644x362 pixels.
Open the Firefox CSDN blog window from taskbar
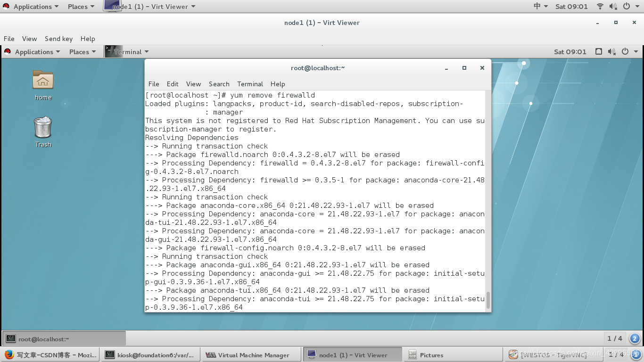tap(52, 354)
